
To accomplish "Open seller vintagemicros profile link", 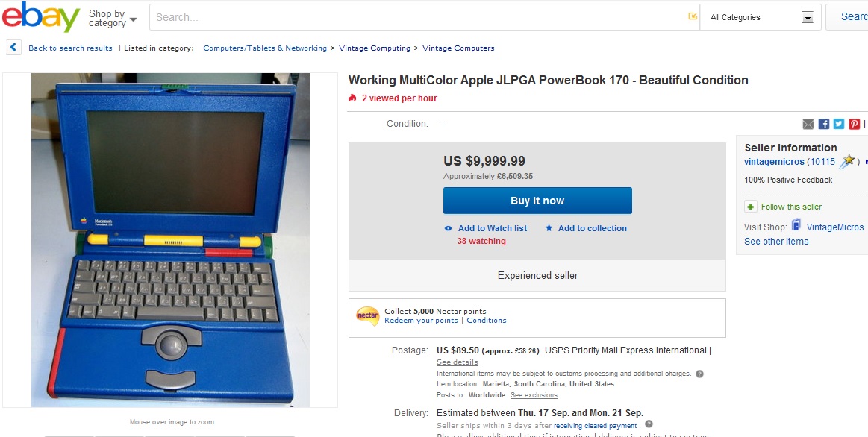I will pyautogui.click(x=774, y=162).
